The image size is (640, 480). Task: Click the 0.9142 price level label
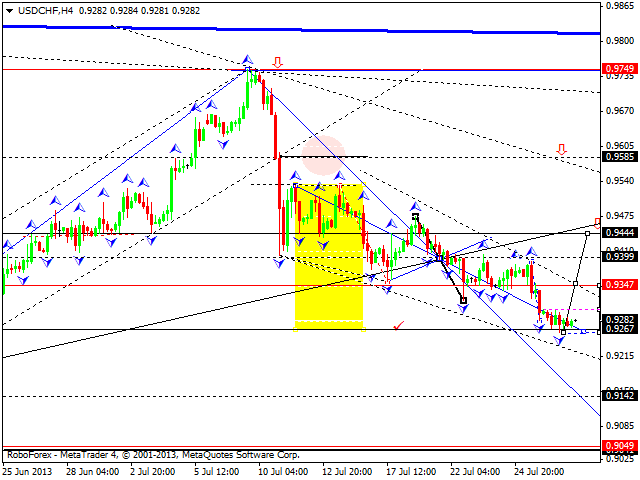pos(619,396)
